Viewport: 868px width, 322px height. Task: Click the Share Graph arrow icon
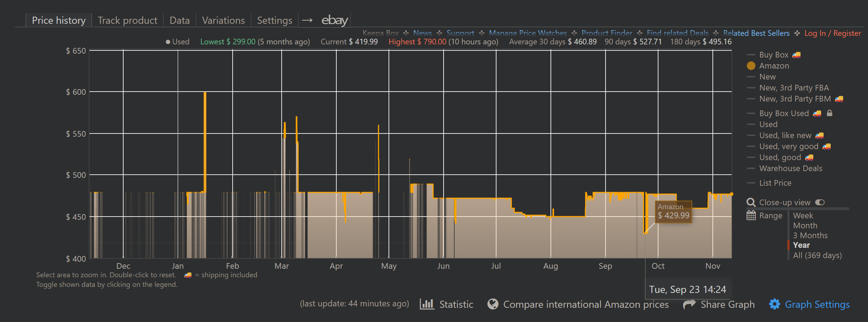click(x=689, y=304)
